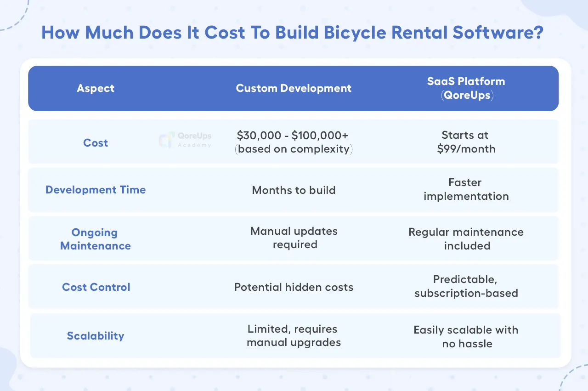Click the "Limited, requires manual upgrades" cell
The image size is (588, 391).
(x=294, y=336)
